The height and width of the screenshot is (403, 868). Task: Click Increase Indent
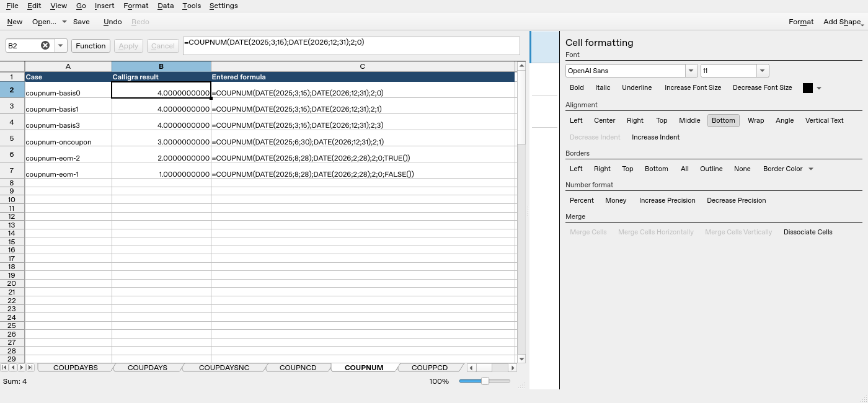click(x=655, y=137)
